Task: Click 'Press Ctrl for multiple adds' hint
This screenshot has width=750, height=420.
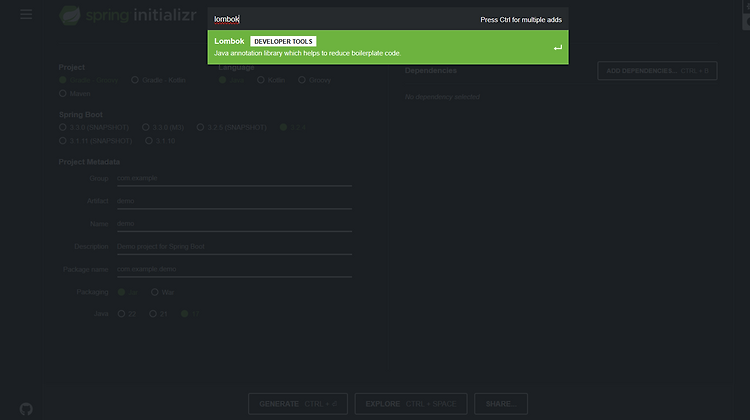Action: coord(521,20)
